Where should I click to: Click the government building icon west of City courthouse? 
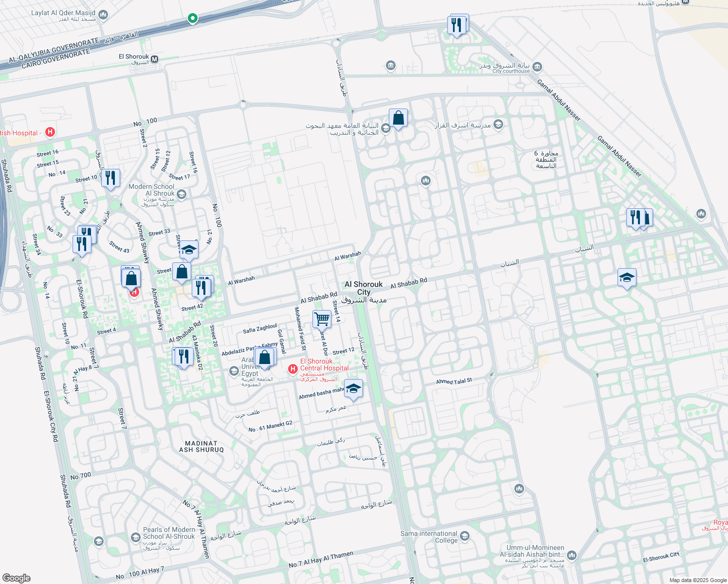pos(390,65)
